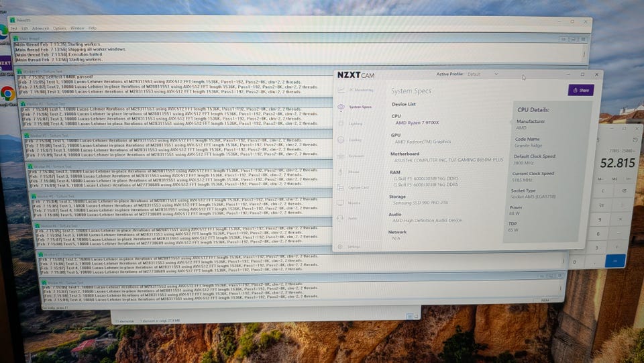Image resolution: width=644 pixels, height=363 pixels.
Task: Click the MS memory store button in Calculator
Action: (614, 179)
